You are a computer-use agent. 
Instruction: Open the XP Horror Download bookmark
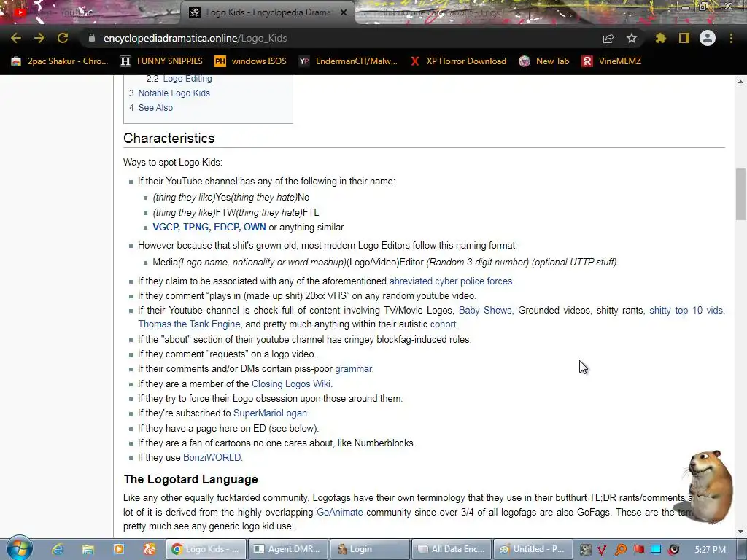(x=458, y=61)
